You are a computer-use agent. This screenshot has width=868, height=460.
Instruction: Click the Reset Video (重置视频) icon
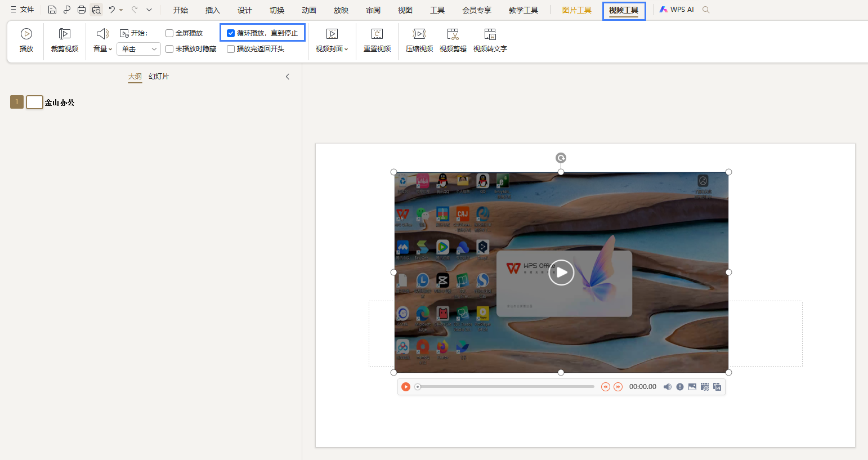tap(377, 34)
